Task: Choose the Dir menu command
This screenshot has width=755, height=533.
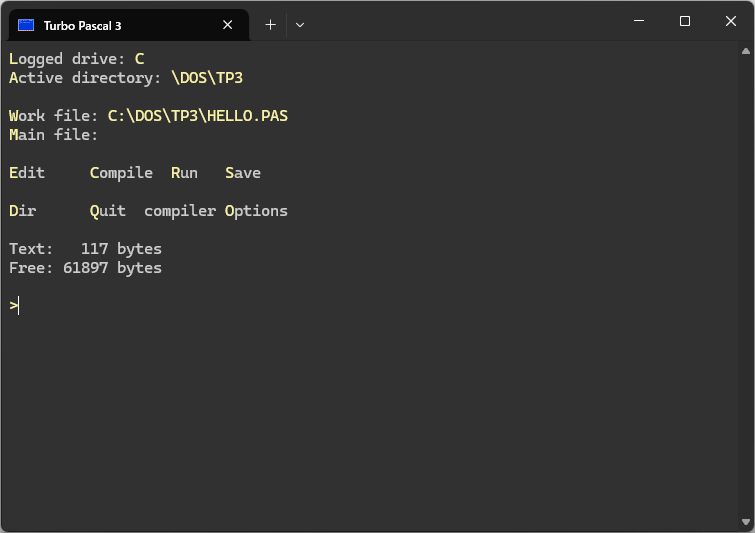Action: tap(23, 211)
